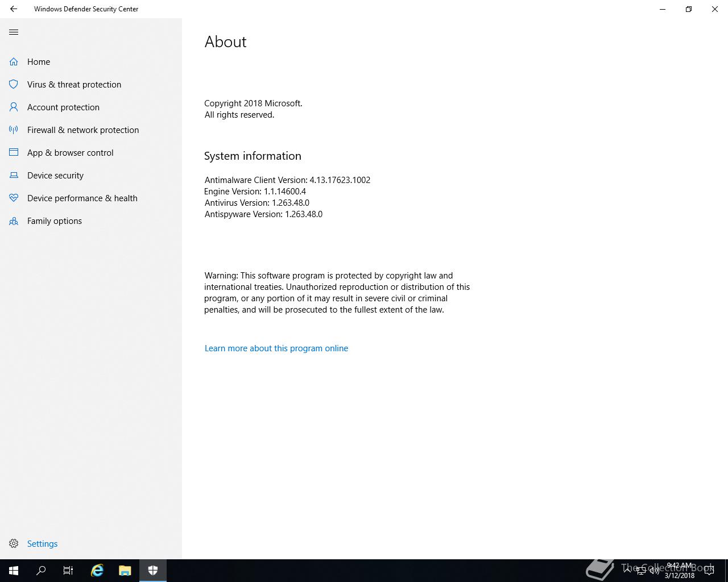Click the window icon for App & browser control
The width and height of the screenshot is (728, 582).
click(x=14, y=152)
